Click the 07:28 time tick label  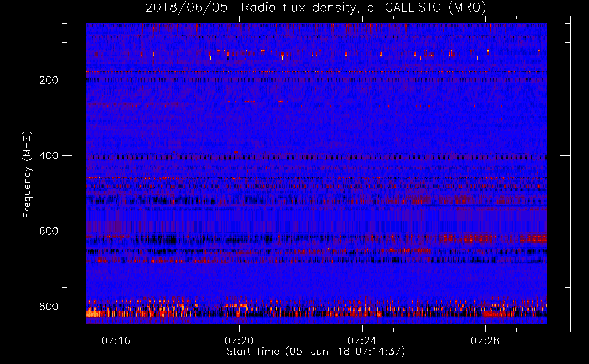[485, 341]
